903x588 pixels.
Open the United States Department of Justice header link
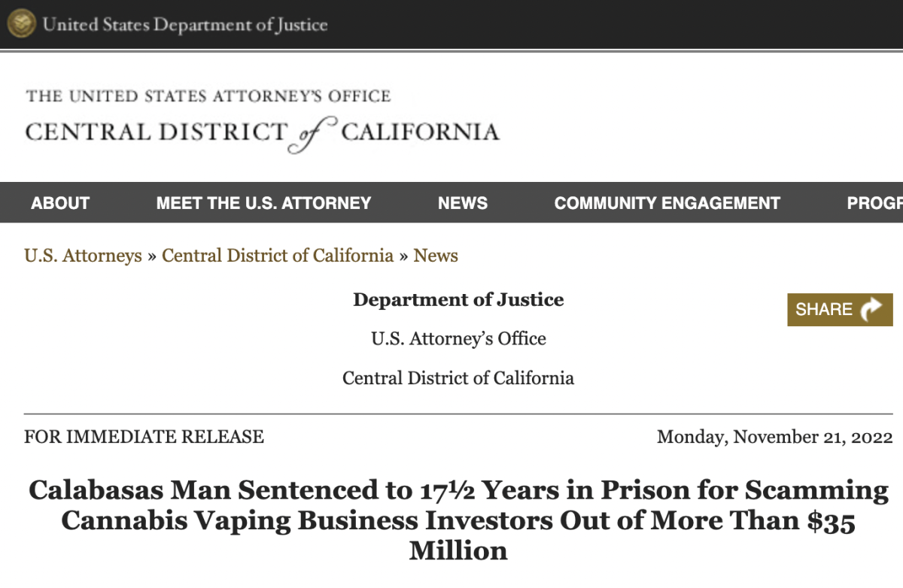click(x=185, y=25)
